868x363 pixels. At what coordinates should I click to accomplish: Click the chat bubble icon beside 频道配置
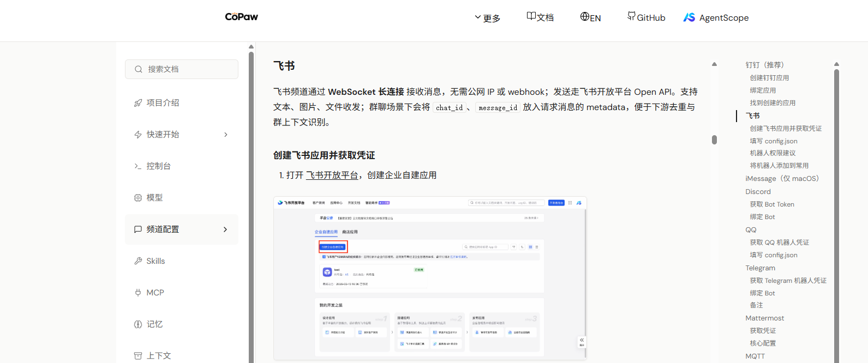pyautogui.click(x=138, y=229)
